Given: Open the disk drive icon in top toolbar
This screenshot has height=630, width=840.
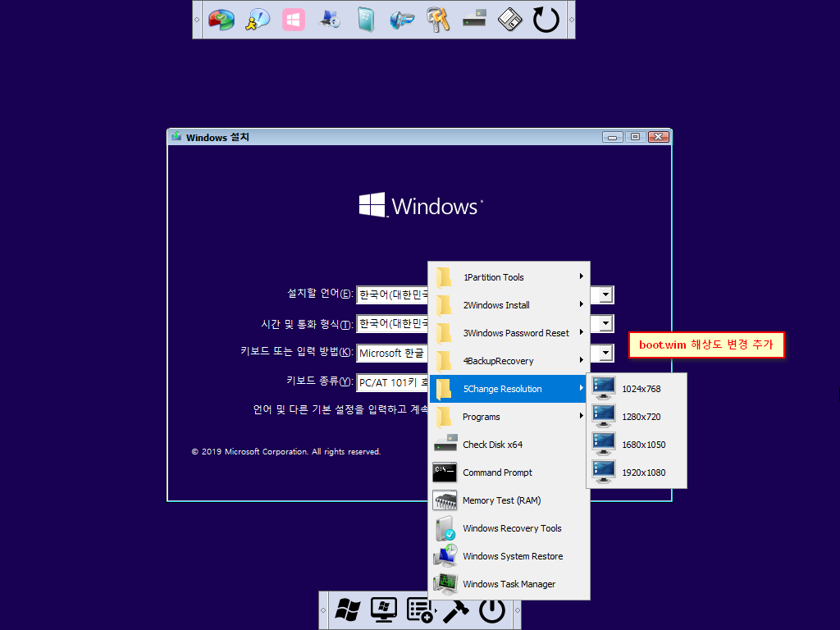Looking at the screenshot, I should 474,18.
